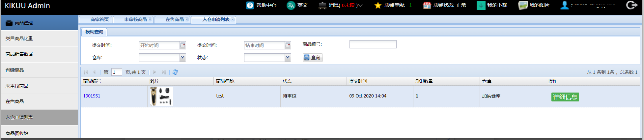Click the 店铺等级 star icon
The width and height of the screenshot is (644, 140).
(x=378, y=5)
